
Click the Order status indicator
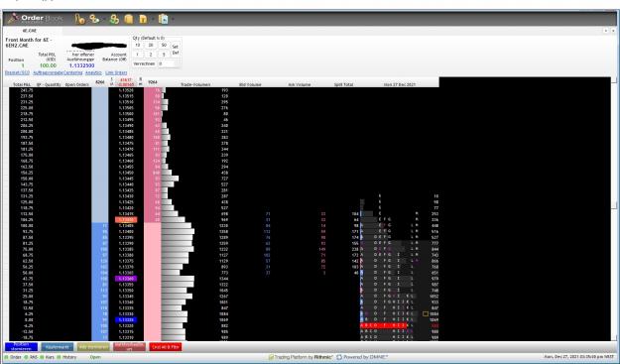pyautogui.click(x=13, y=357)
